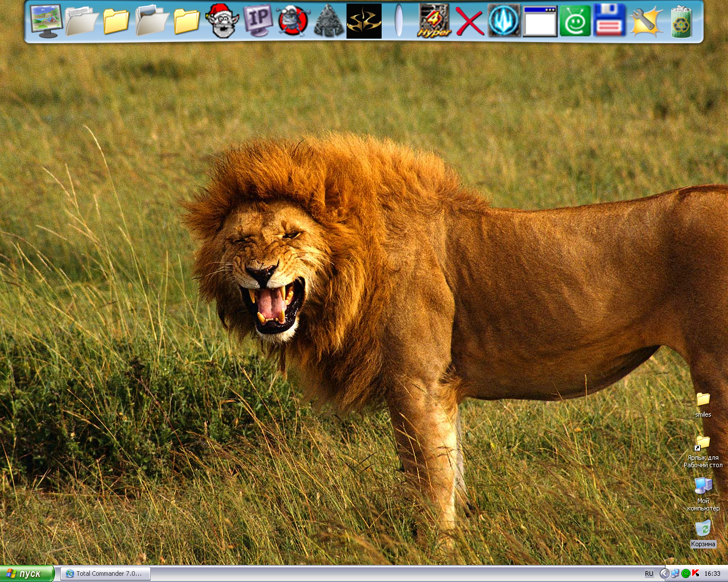Open the Hyper 4 dock icon

[x=434, y=21]
